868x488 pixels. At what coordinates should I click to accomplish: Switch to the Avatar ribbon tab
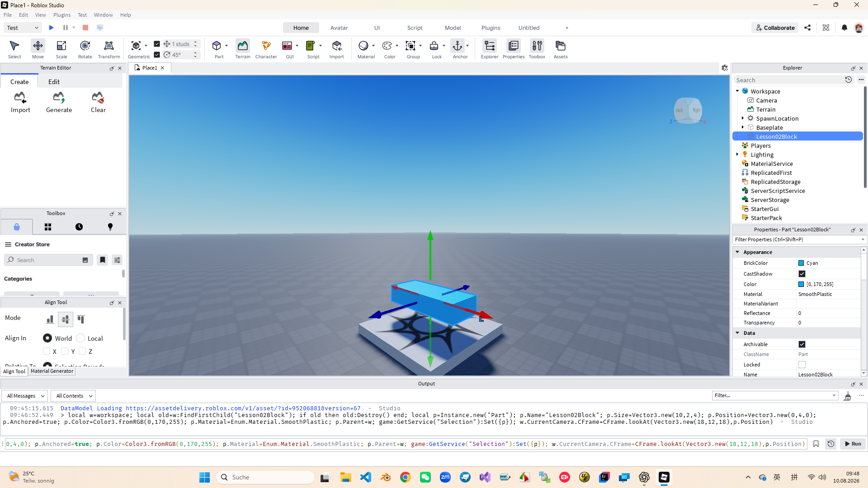click(339, 28)
